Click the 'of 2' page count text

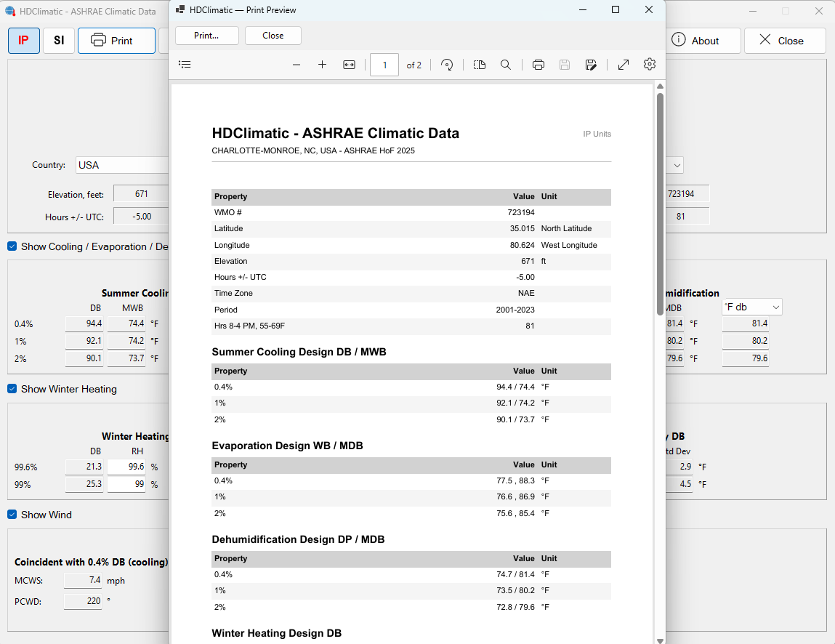click(414, 65)
